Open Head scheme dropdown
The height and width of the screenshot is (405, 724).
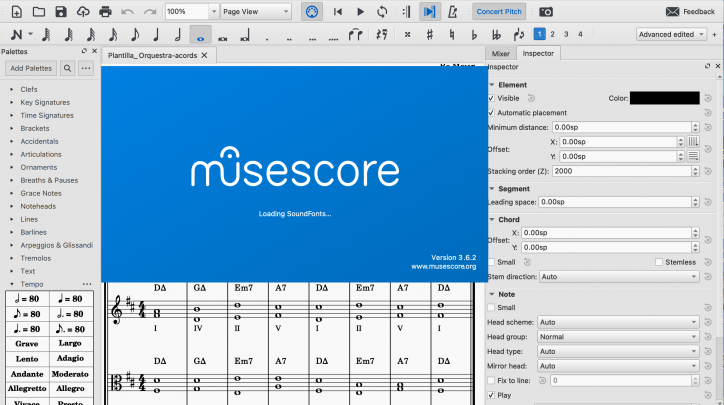click(x=618, y=322)
